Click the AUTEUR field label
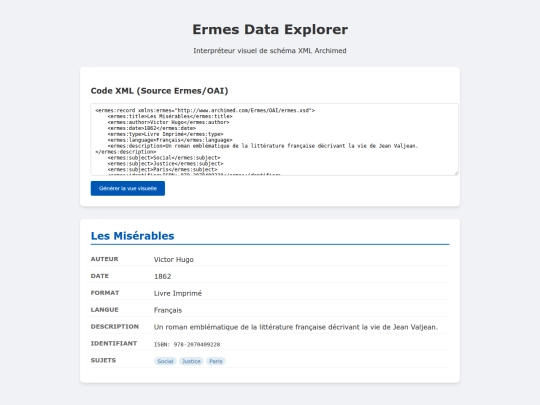This screenshot has width=540, height=405. coord(104,259)
